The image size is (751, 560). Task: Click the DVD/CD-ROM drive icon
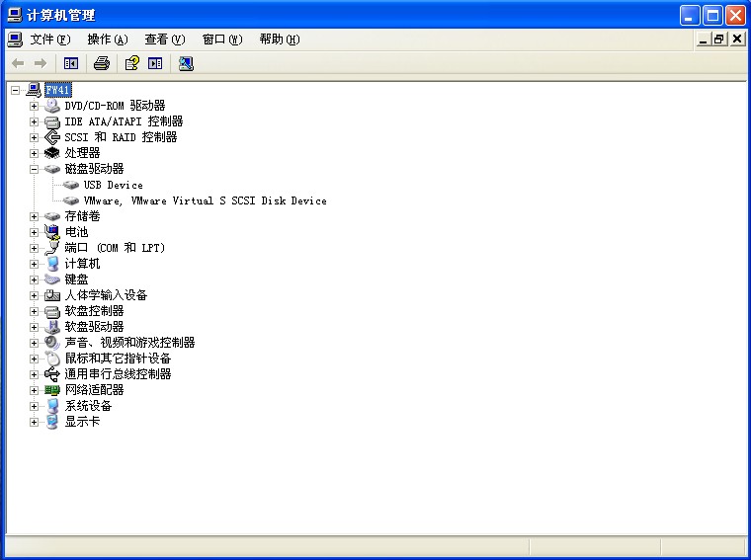[x=51, y=106]
